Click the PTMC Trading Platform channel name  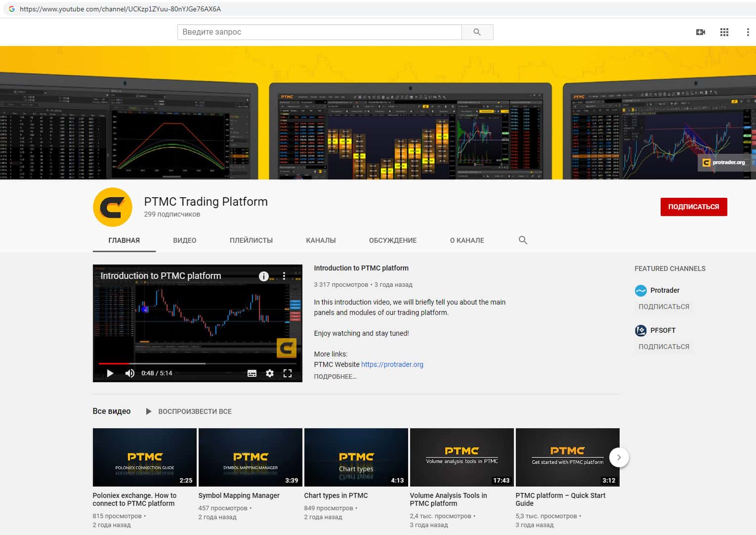(206, 202)
